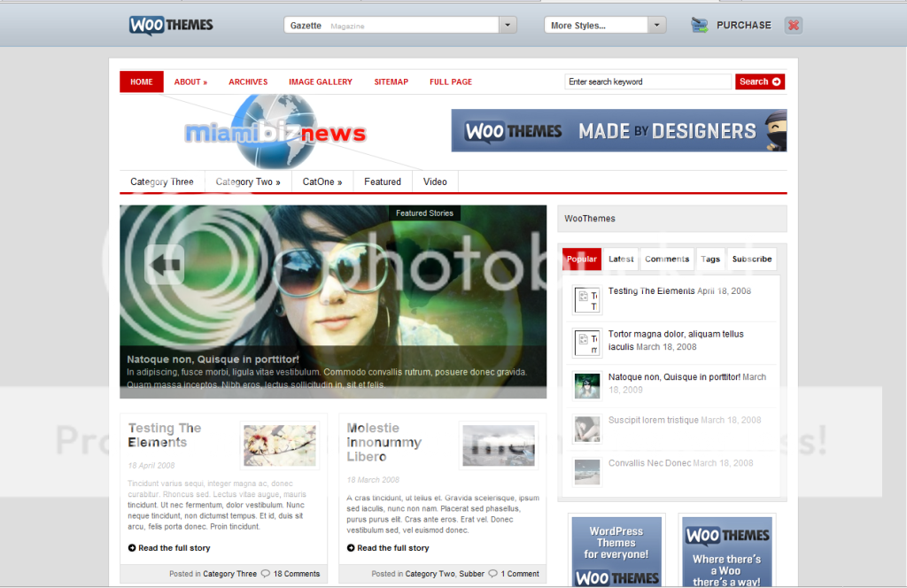This screenshot has height=588, width=907.
Task: Click the thumbnail of Molestie Innonummy Libero article
Action: [x=499, y=445]
